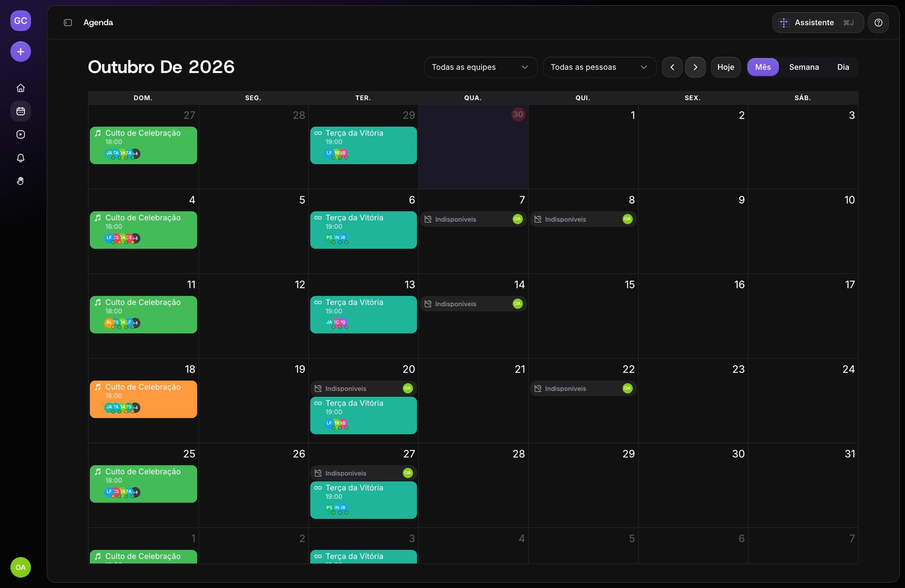Switch to Mês view
This screenshot has width=905, height=588.
point(763,67)
